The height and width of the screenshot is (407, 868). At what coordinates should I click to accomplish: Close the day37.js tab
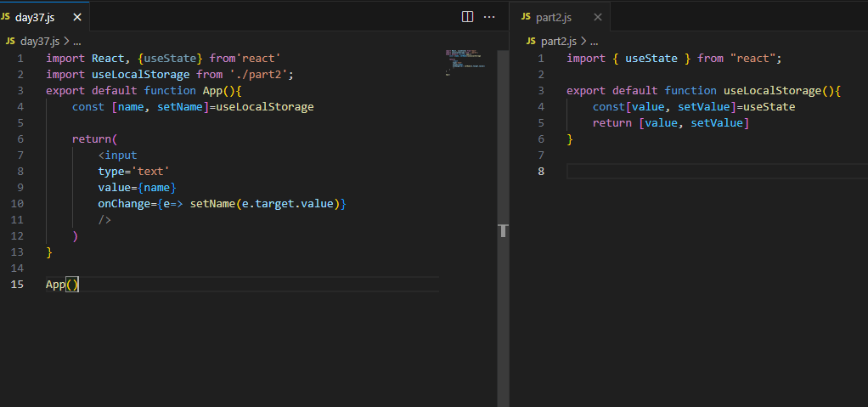click(77, 17)
